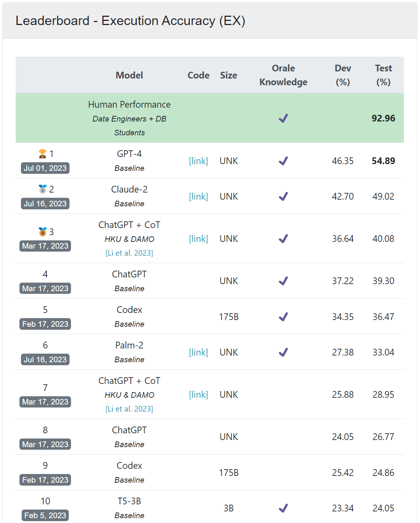Sort the table by the Dev (%) column
This screenshot has height=523, width=420.
pyautogui.click(x=343, y=75)
